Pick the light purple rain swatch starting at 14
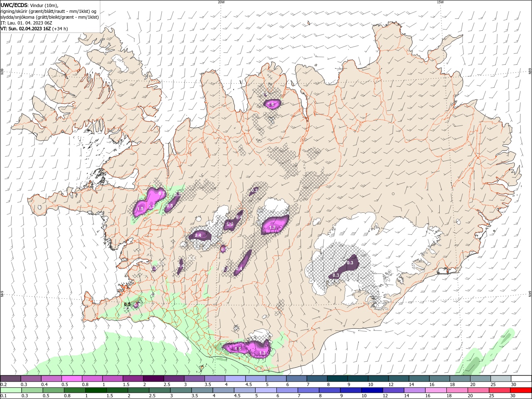The height and width of the screenshot is (399, 532). coord(414,390)
